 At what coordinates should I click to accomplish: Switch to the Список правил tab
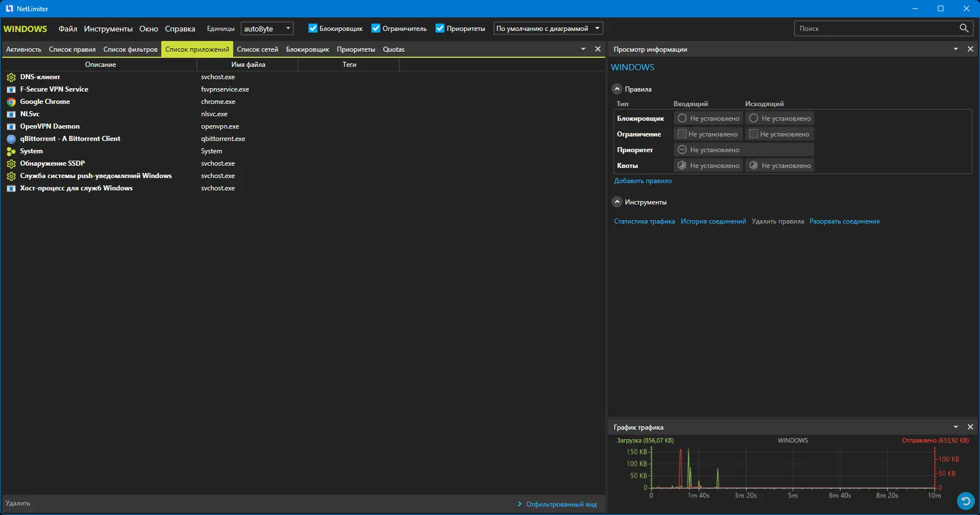coord(72,49)
